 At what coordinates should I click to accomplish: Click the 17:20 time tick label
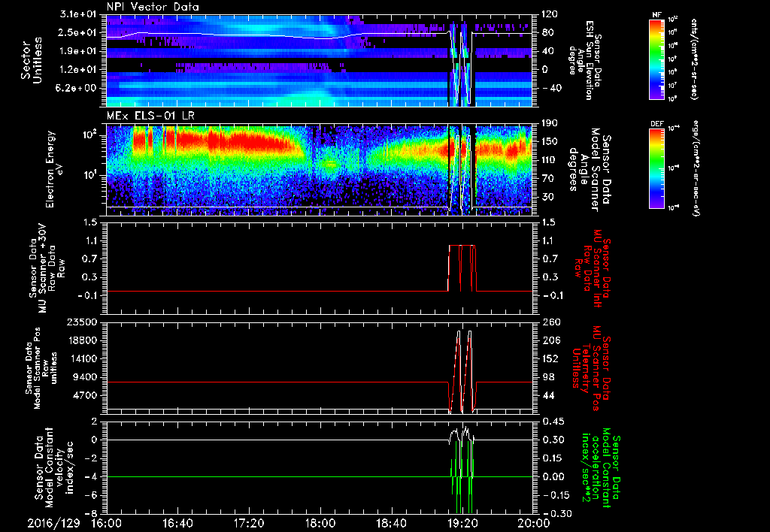click(249, 523)
